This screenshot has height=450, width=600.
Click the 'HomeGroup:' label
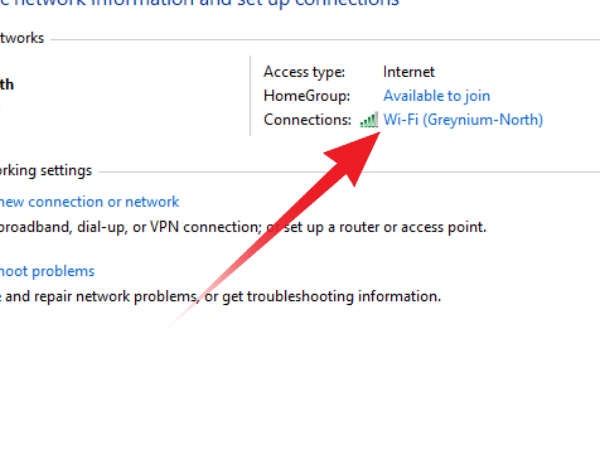pyautogui.click(x=307, y=96)
